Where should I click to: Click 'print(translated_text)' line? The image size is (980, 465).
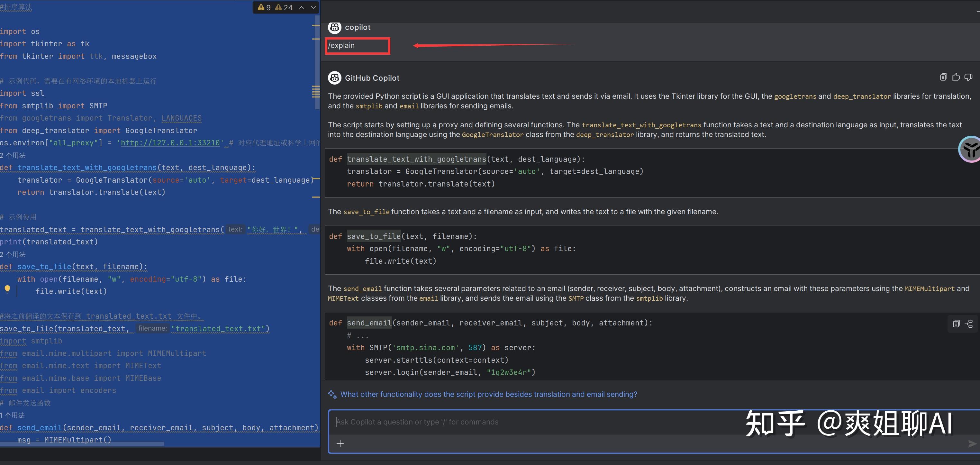(49, 242)
